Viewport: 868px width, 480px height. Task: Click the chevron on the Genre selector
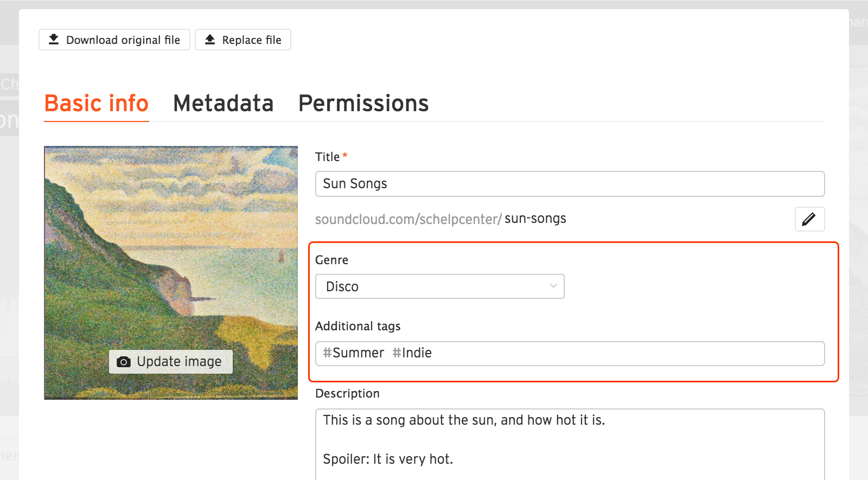coord(552,286)
